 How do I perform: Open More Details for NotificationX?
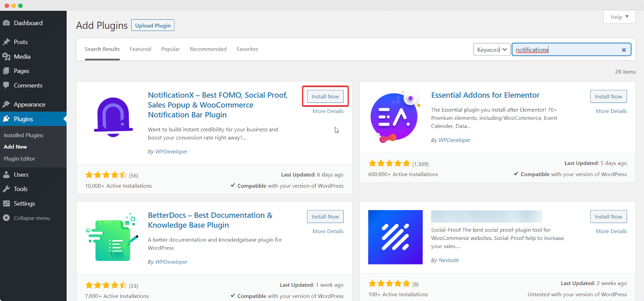[x=328, y=111]
